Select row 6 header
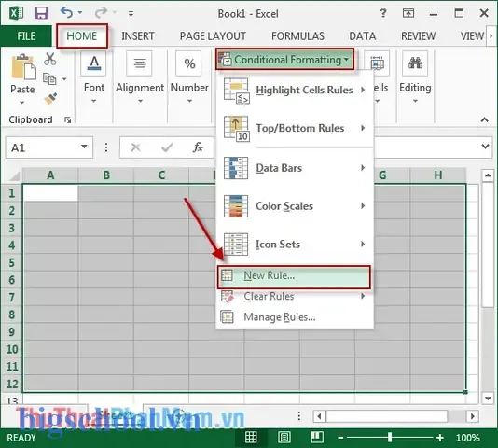 point(12,280)
